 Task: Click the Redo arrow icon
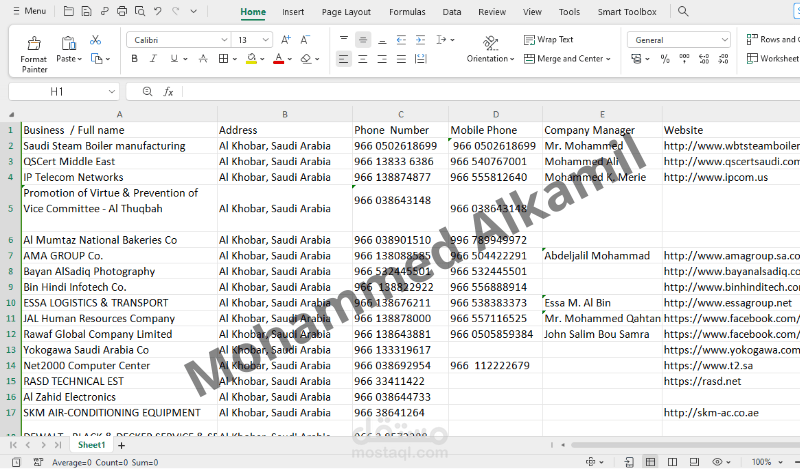(176, 11)
